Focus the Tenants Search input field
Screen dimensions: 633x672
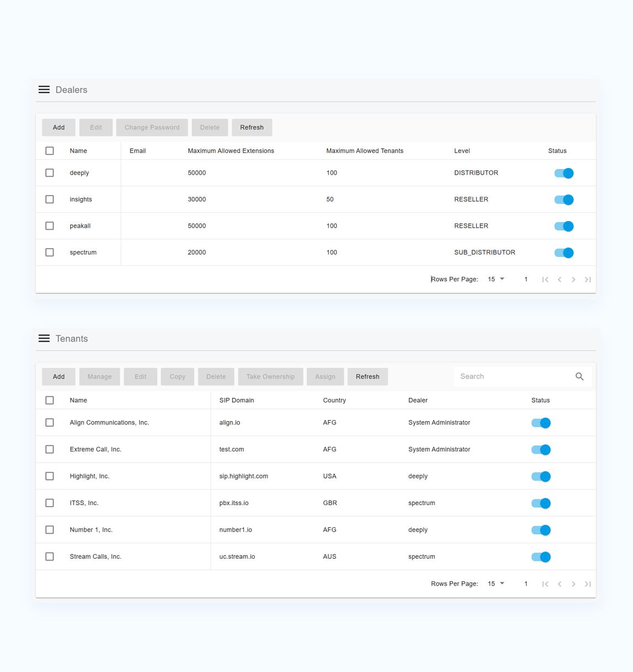pos(514,376)
